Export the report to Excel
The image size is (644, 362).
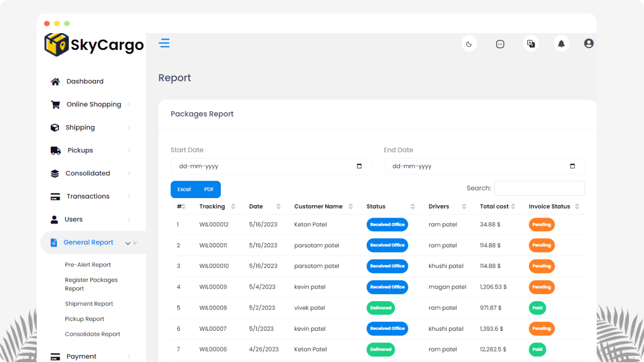click(x=184, y=190)
